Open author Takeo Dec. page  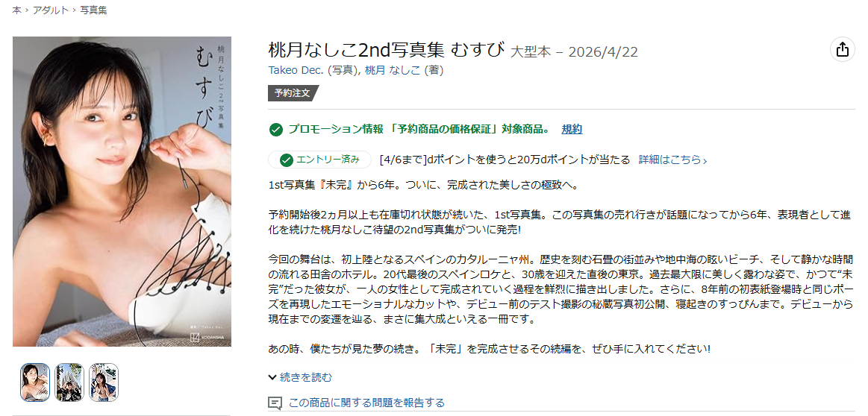coord(296,70)
